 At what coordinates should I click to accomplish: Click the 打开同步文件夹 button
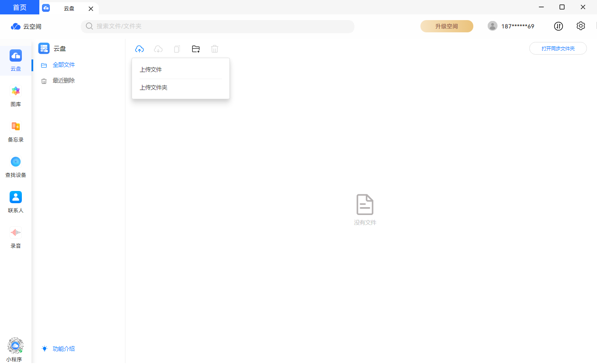[558, 49]
